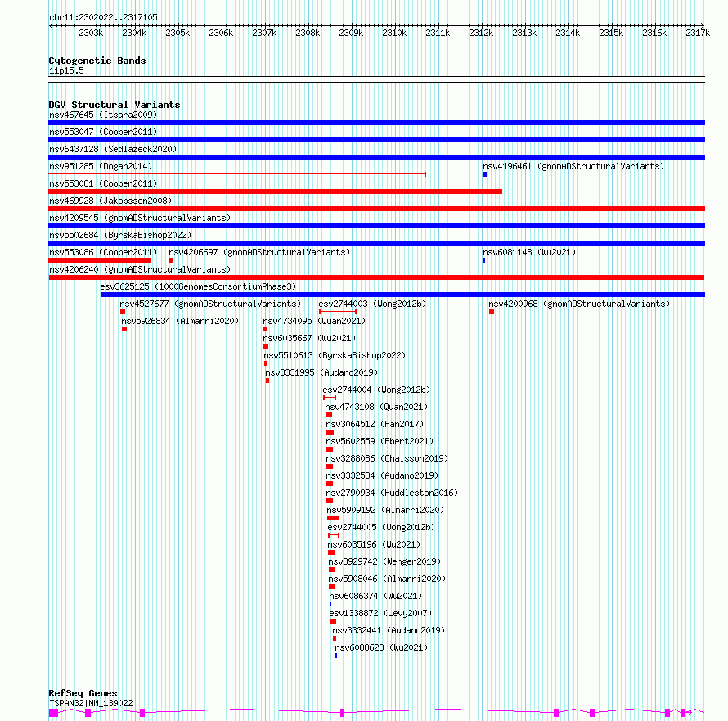Select red marker under nsv3064512 (Fan2017)
This screenshot has height=721, width=728.
coord(330,432)
